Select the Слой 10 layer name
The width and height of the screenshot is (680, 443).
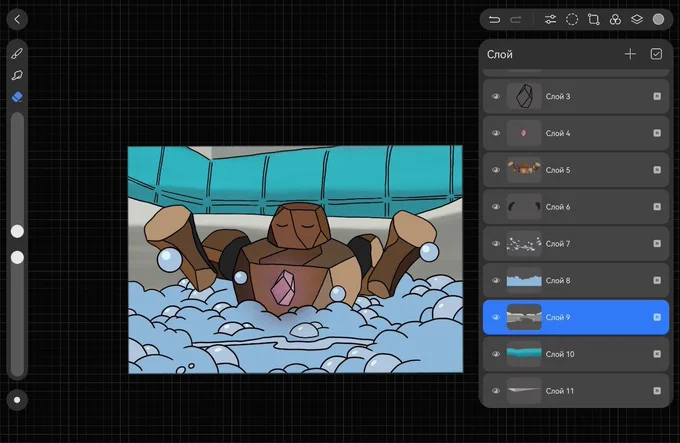click(x=560, y=354)
